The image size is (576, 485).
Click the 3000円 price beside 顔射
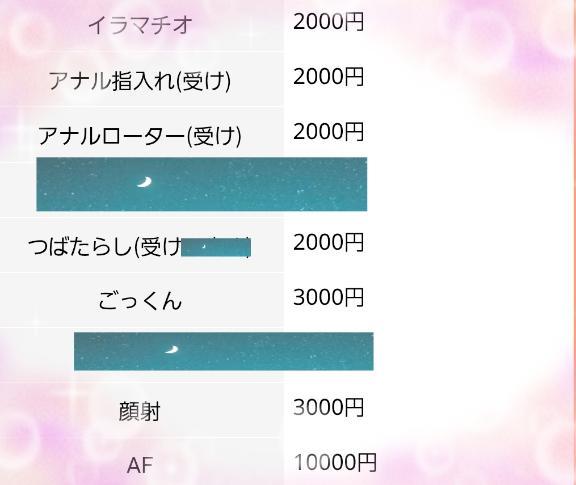coord(328,408)
